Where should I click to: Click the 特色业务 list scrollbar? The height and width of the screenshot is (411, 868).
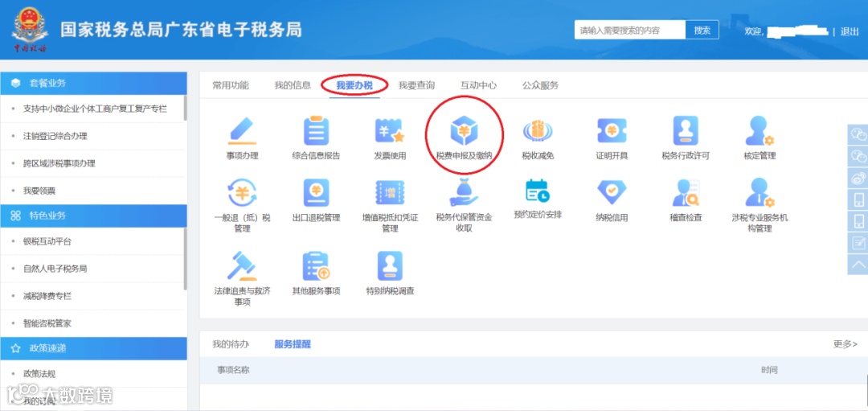(x=185, y=258)
